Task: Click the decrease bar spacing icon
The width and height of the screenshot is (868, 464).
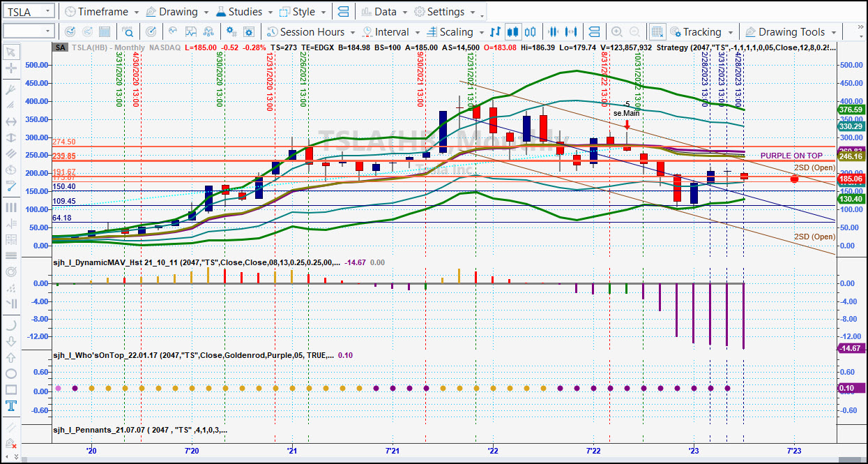Action: click(x=554, y=32)
